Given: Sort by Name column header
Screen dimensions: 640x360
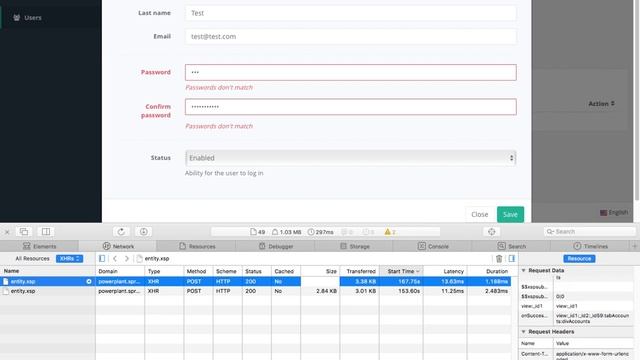Looking at the screenshot, I should pos(47,271).
